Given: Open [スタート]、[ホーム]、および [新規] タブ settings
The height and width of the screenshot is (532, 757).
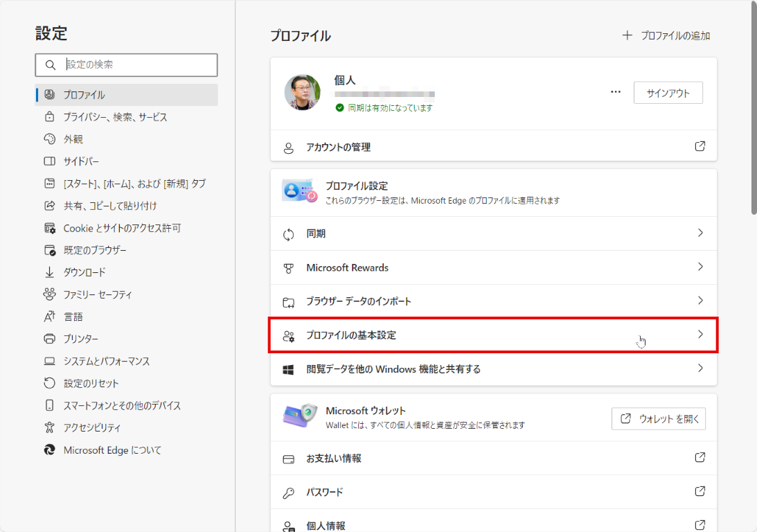Looking at the screenshot, I should click(x=127, y=184).
